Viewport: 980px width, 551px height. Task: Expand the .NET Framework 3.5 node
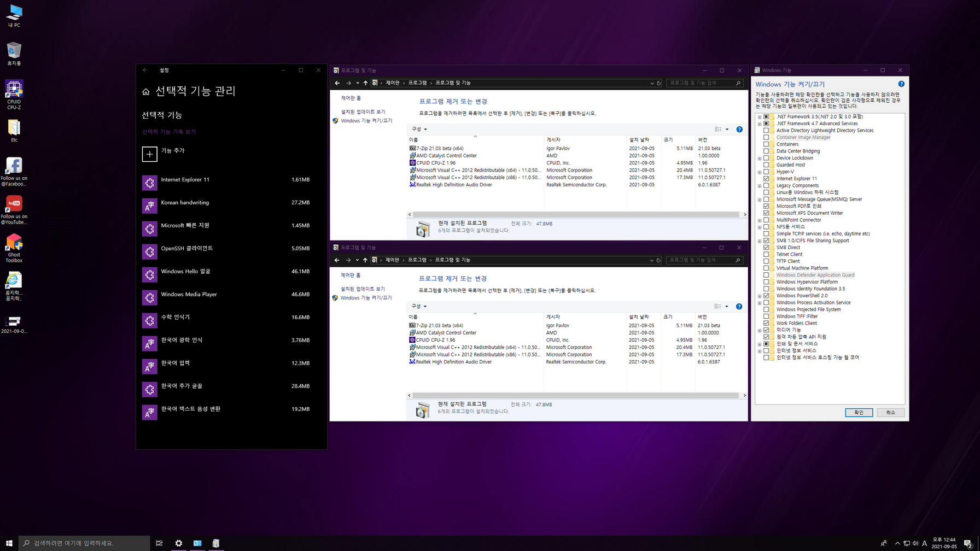click(760, 117)
